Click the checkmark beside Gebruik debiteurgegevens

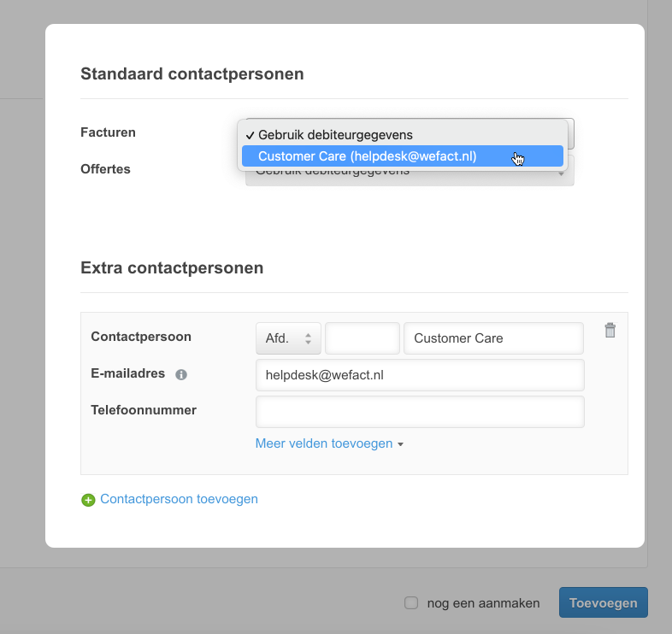tap(250, 135)
